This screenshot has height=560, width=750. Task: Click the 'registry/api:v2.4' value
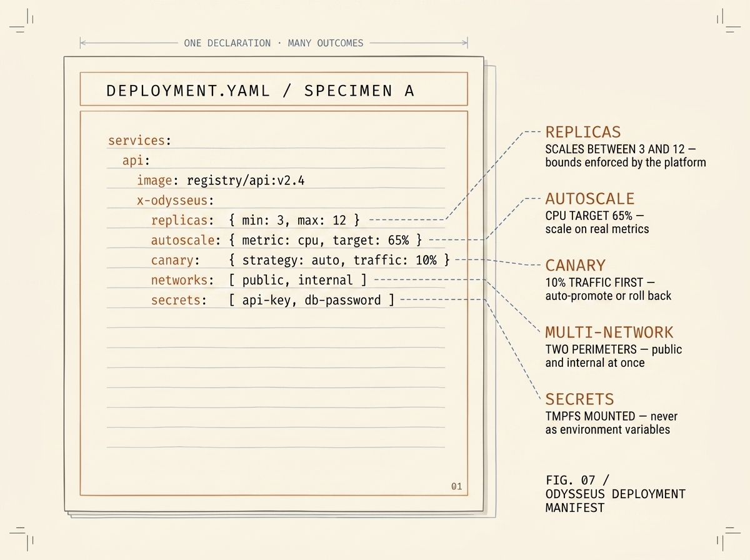(246, 181)
